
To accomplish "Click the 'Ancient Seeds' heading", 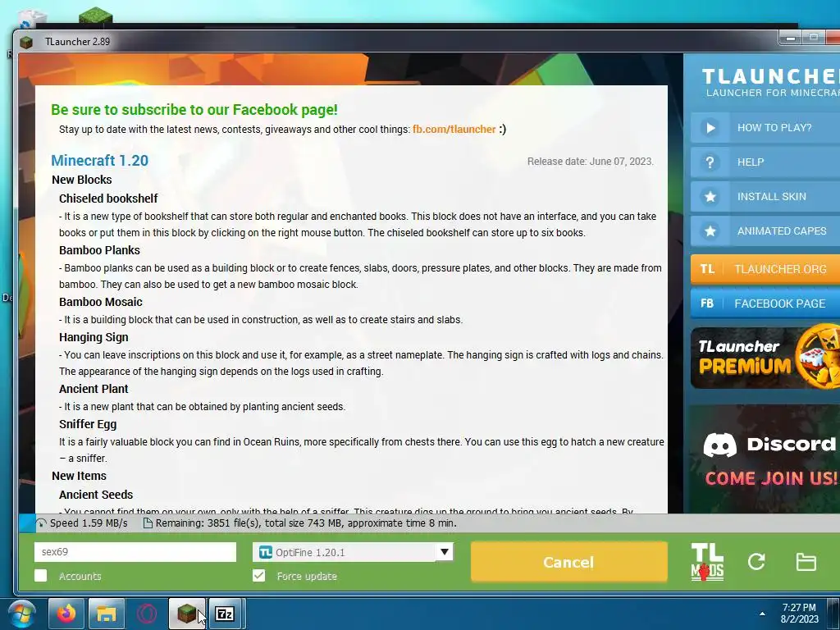I will pos(96,495).
